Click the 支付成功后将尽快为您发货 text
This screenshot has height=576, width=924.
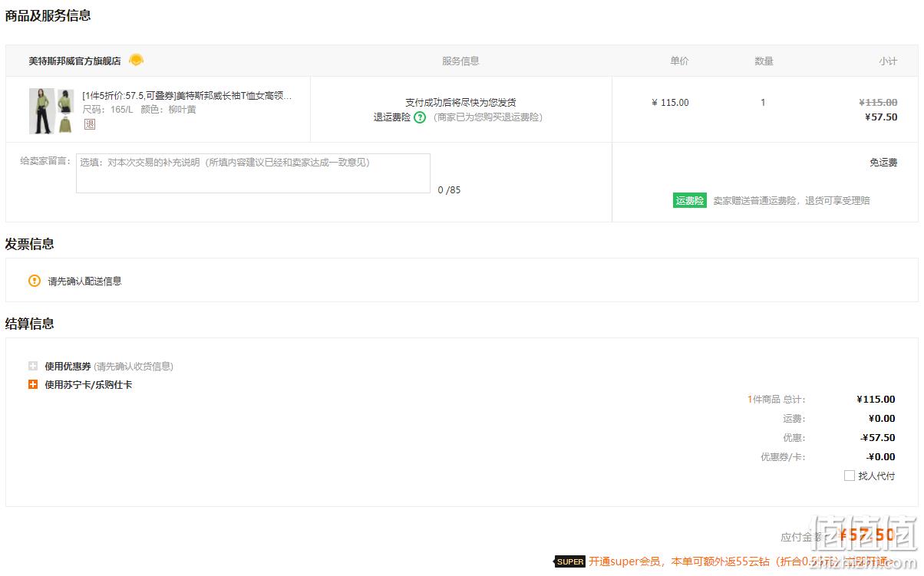point(460,103)
